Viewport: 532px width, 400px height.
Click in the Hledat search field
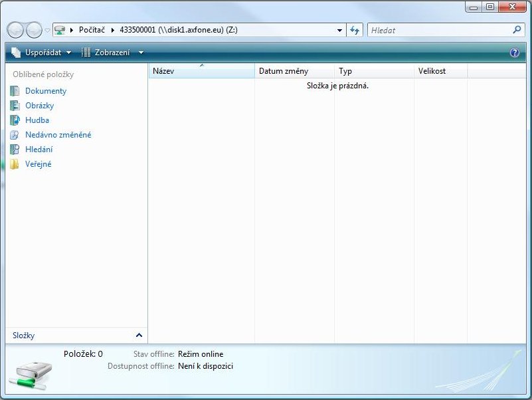pyautogui.click(x=438, y=30)
